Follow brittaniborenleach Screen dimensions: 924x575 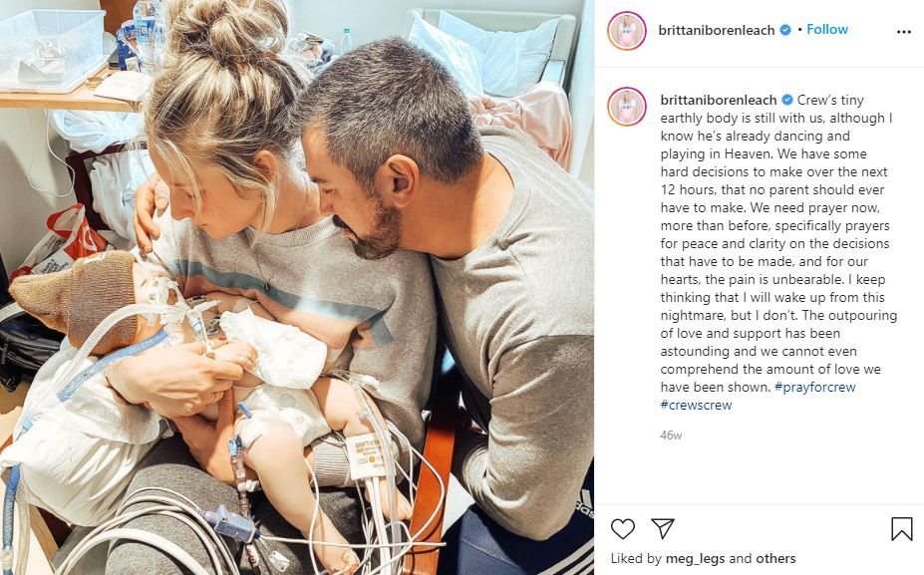(826, 30)
